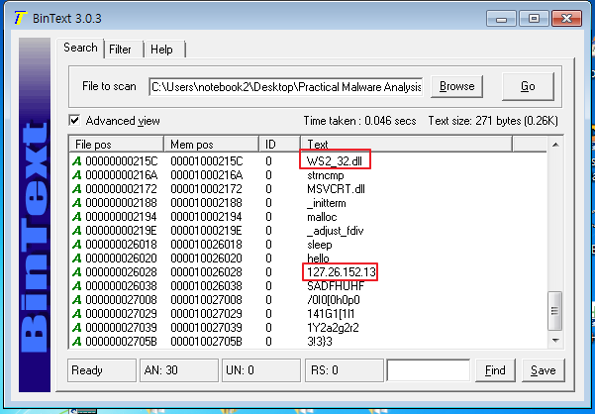Click the results list scrollbar thumb

coord(555,311)
